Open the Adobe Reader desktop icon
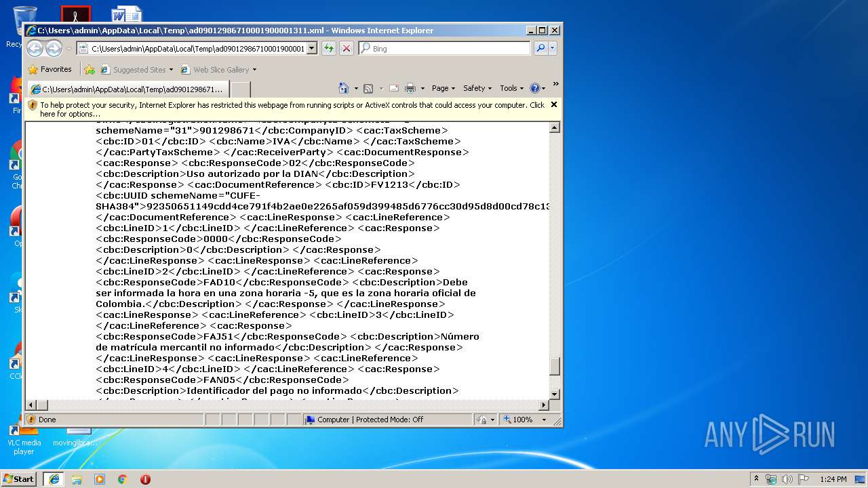 (75, 14)
